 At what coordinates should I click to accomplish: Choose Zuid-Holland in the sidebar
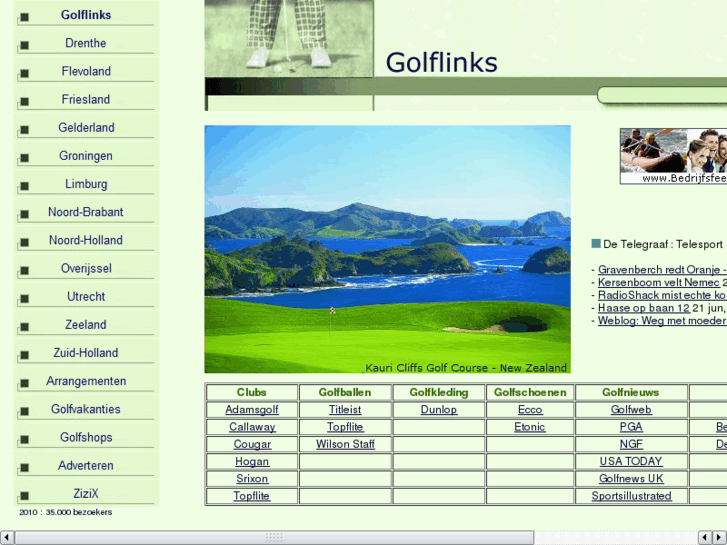86,353
